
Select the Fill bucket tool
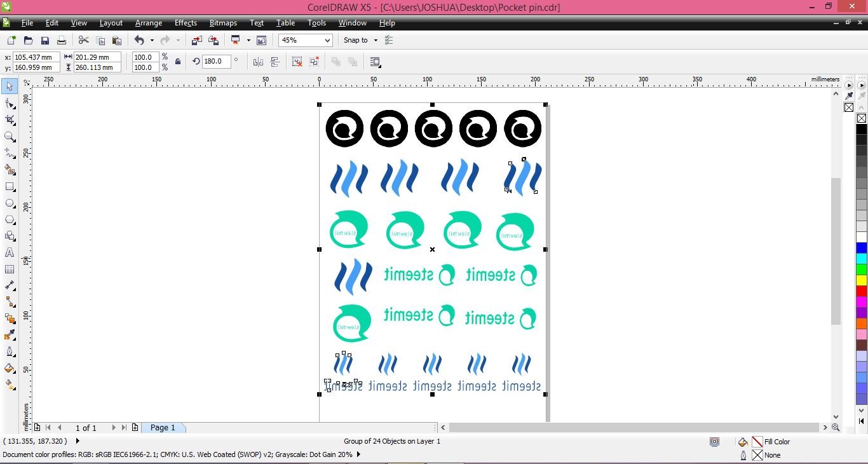10,368
